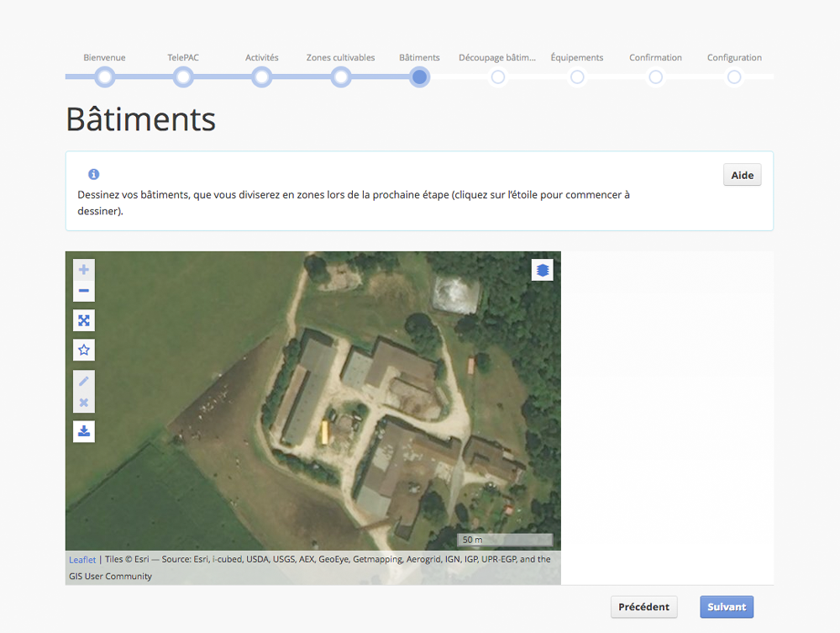
Task: Click the Configuration step label
Action: (734, 57)
